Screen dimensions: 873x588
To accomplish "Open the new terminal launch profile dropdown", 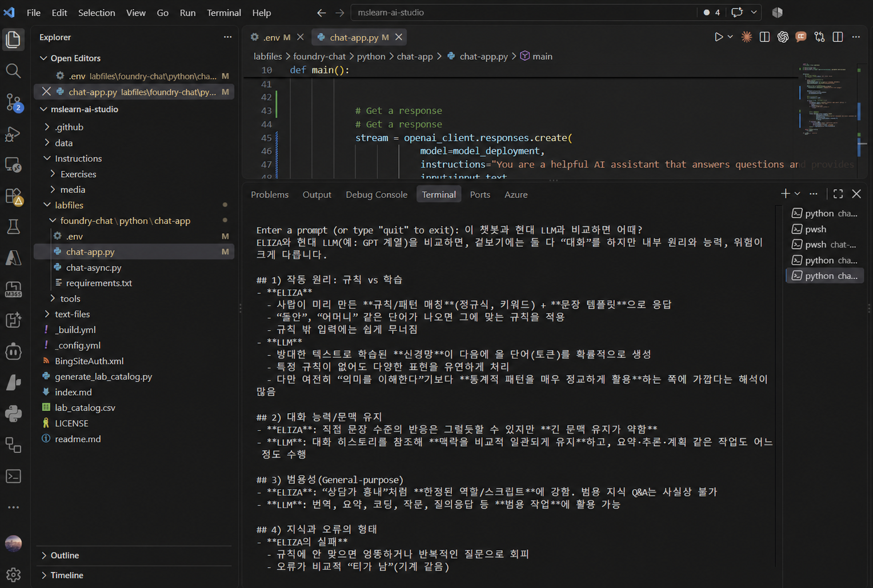I will coord(798,194).
